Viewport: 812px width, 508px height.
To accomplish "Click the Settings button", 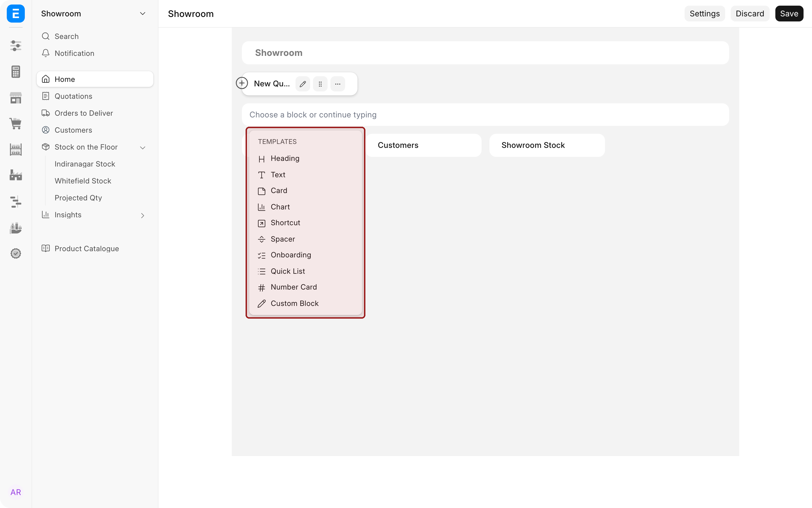I will [704, 14].
